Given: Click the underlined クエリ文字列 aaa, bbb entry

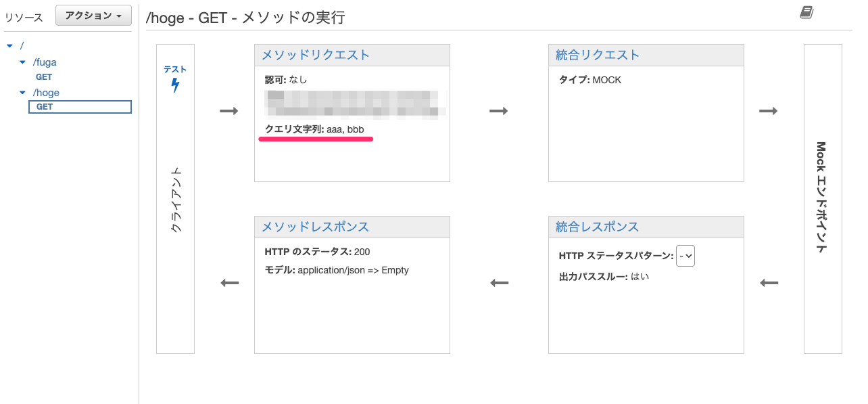Looking at the screenshot, I should pos(316,129).
